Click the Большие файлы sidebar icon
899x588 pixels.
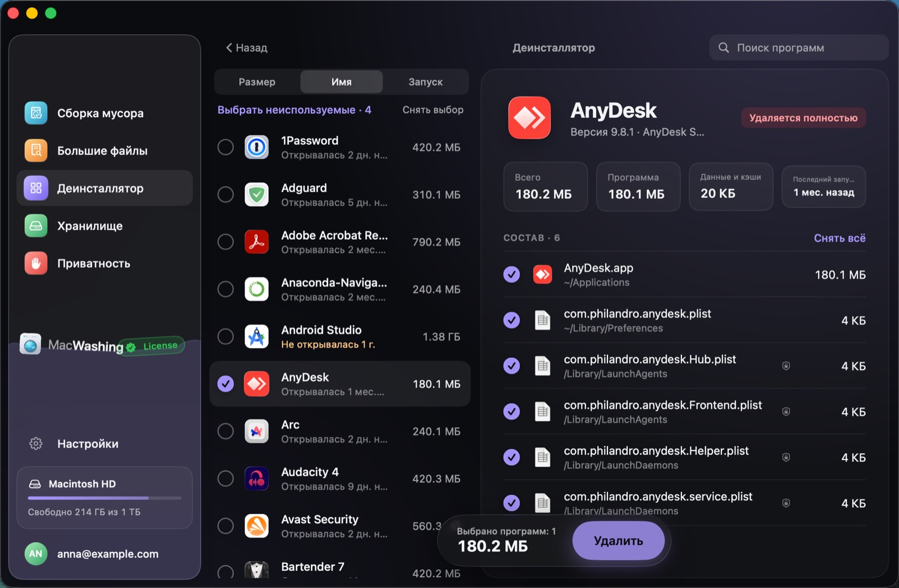[36, 151]
